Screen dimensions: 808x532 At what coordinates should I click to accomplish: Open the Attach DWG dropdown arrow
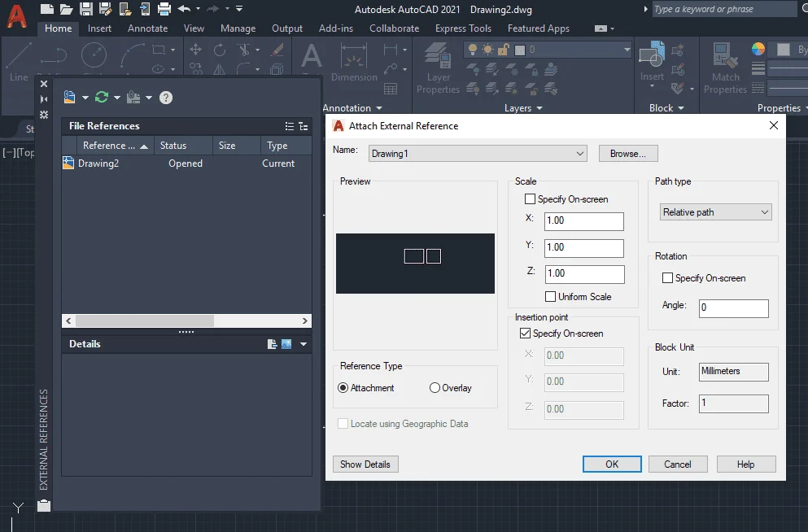(85, 98)
